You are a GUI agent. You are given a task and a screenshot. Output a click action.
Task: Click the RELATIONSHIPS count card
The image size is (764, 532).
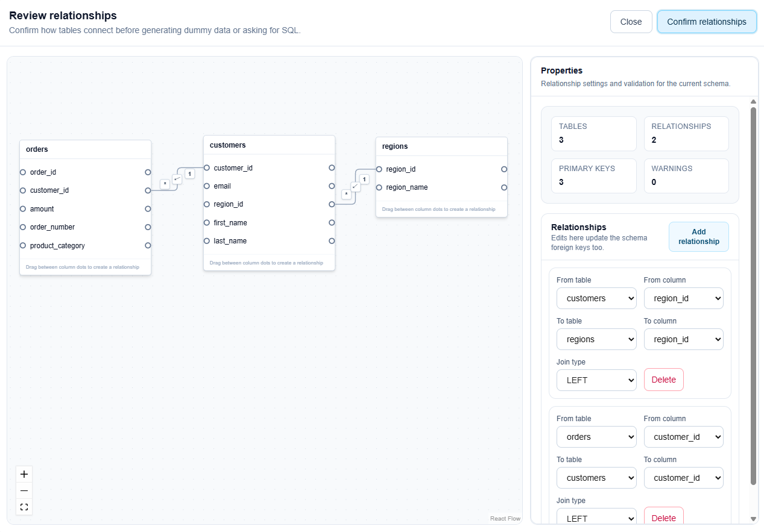[686, 134]
